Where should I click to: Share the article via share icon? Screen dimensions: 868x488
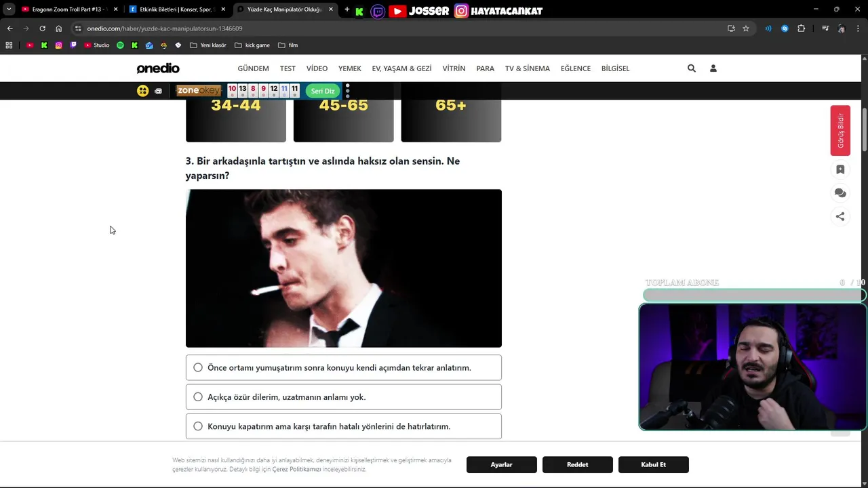tap(840, 217)
